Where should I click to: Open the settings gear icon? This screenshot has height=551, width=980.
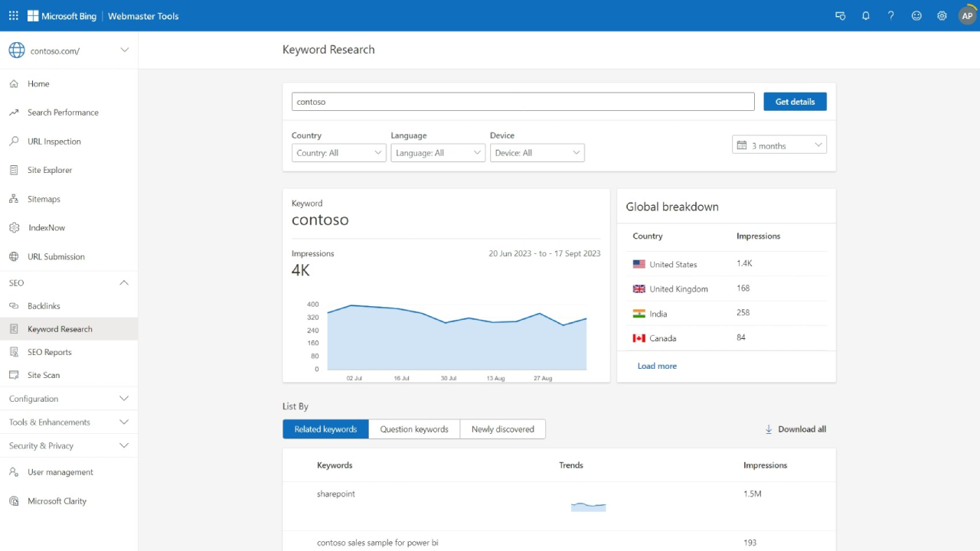[942, 15]
